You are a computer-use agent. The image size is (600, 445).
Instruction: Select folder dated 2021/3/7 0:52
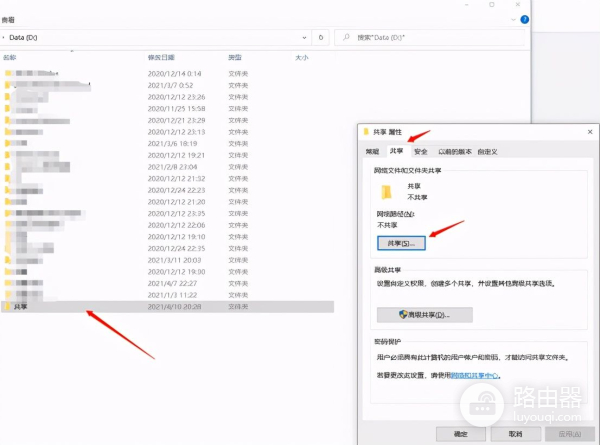click(167, 85)
